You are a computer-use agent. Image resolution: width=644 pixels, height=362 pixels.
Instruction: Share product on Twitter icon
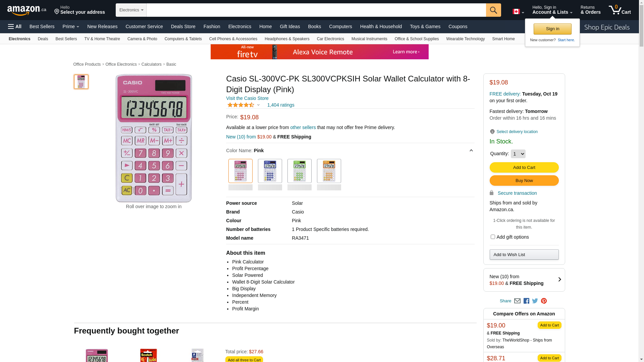[535, 301]
